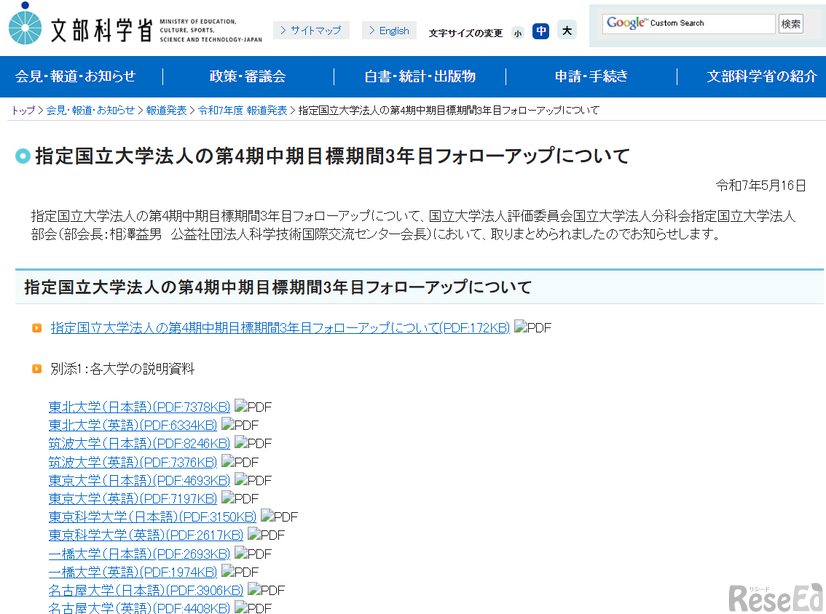Click the main page title heading

[332, 156]
